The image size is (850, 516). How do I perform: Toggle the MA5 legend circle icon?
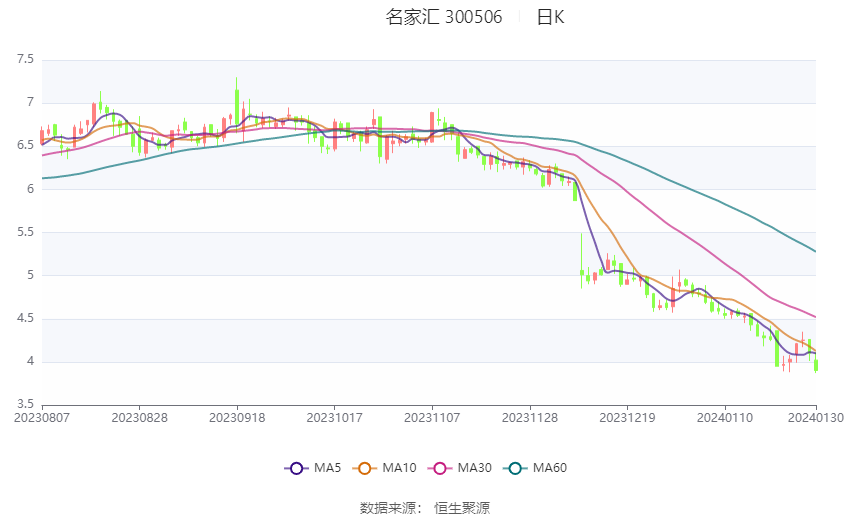(x=296, y=468)
